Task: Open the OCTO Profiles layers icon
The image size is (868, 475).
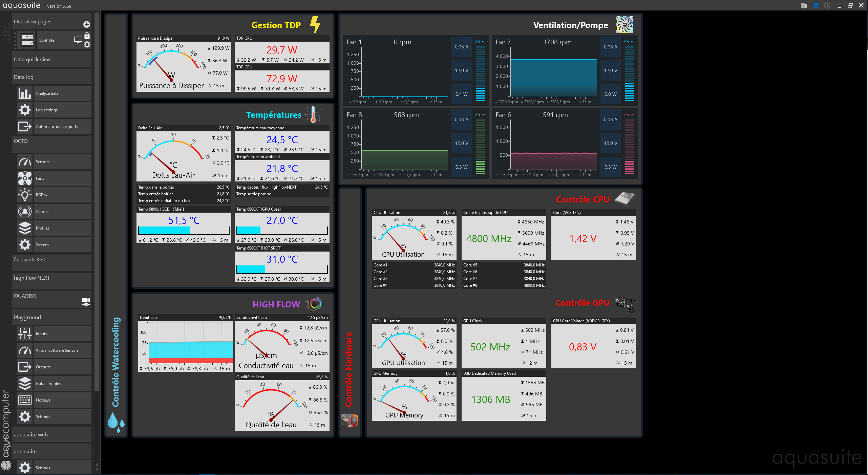Action: tap(25, 228)
